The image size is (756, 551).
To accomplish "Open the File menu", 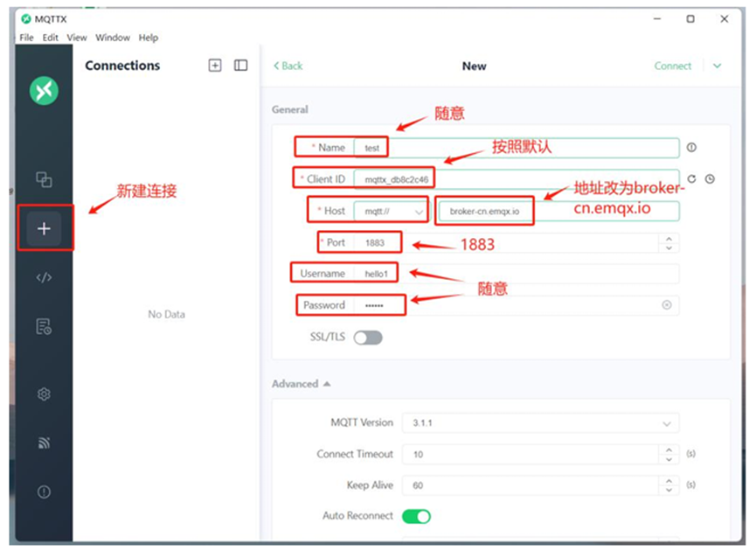I will [26, 38].
